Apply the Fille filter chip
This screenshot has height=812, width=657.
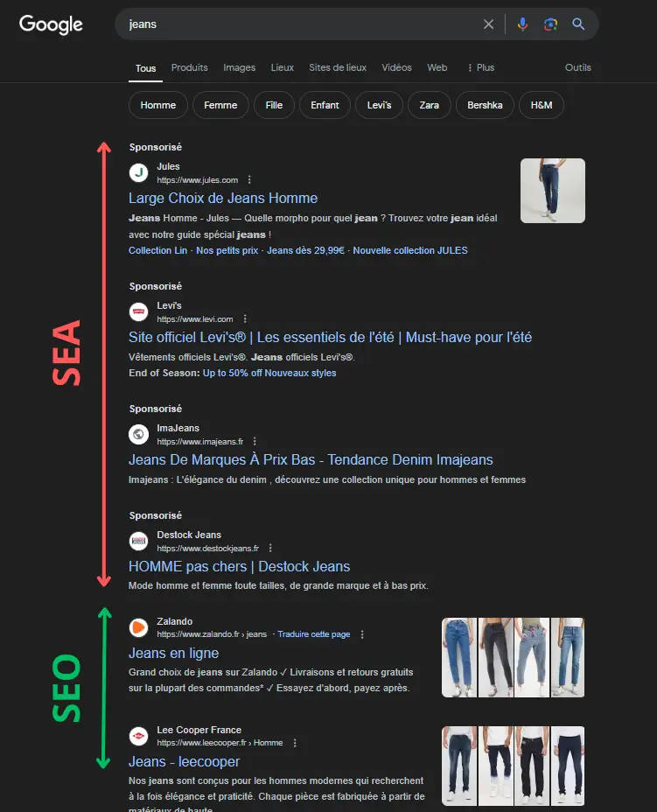point(274,105)
